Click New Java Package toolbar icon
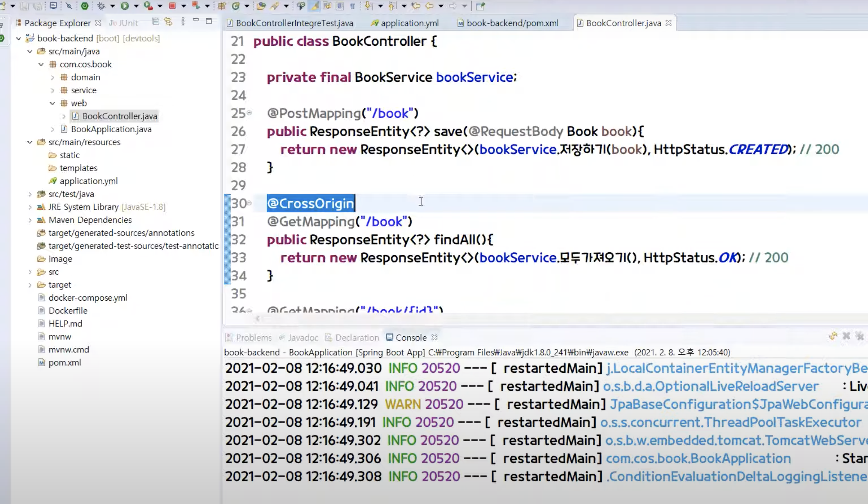The image size is (868, 504). (222, 5)
